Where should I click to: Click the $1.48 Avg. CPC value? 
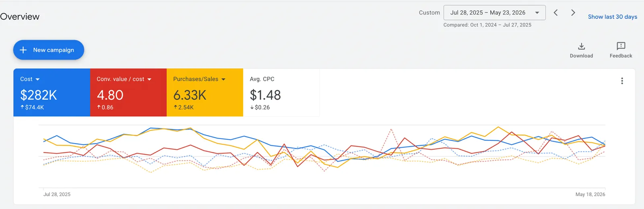click(265, 95)
